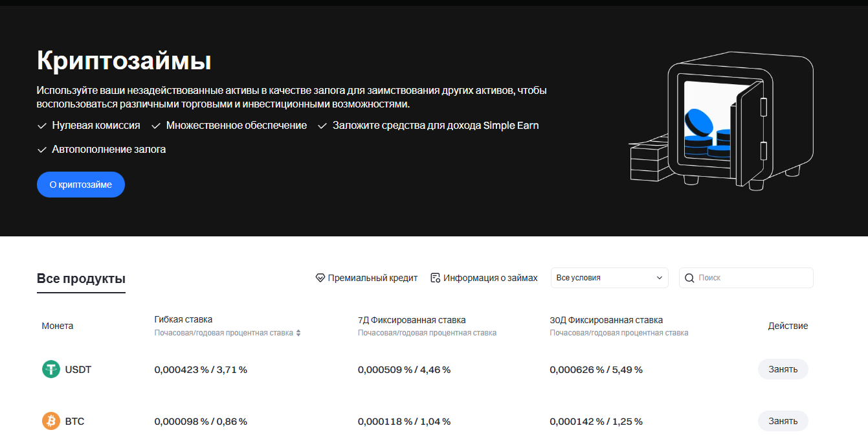Click the checkmark beside Множественное обеспечение
The image size is (868, 441).
(x=155, y=125)
